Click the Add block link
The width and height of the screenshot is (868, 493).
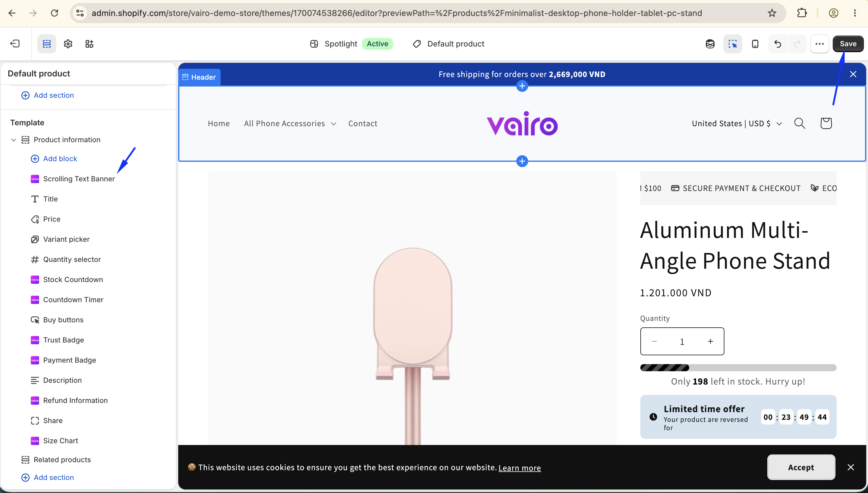(x=60, y=159)
